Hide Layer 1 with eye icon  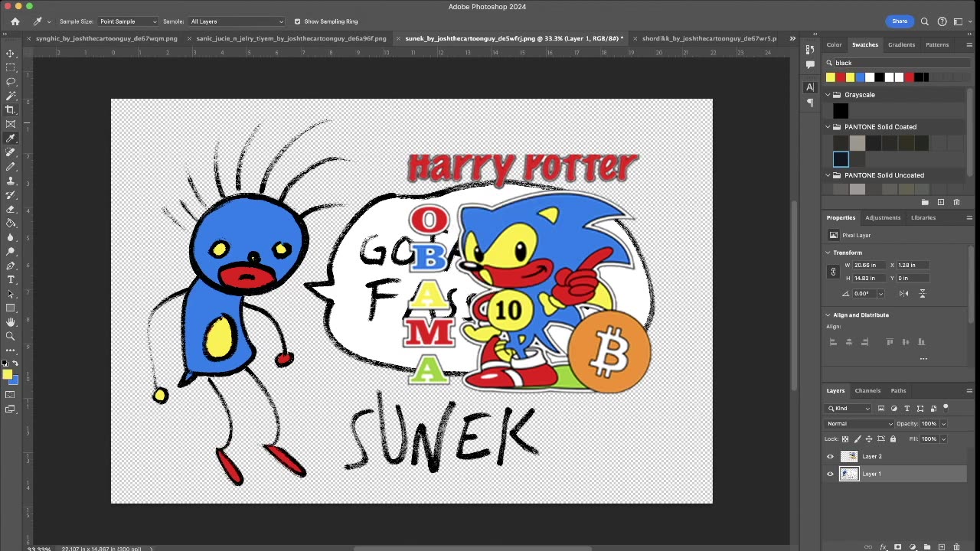click(830, 474)
